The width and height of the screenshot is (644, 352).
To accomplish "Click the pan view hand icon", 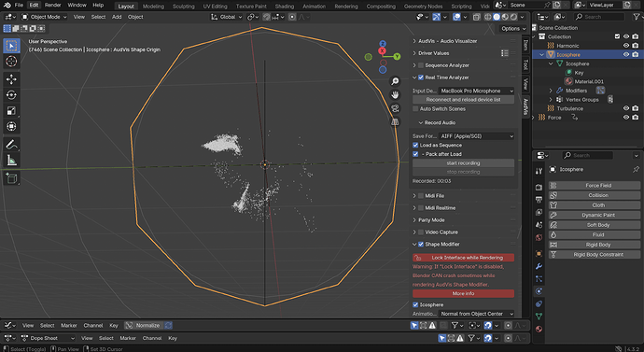I will 395,95.
